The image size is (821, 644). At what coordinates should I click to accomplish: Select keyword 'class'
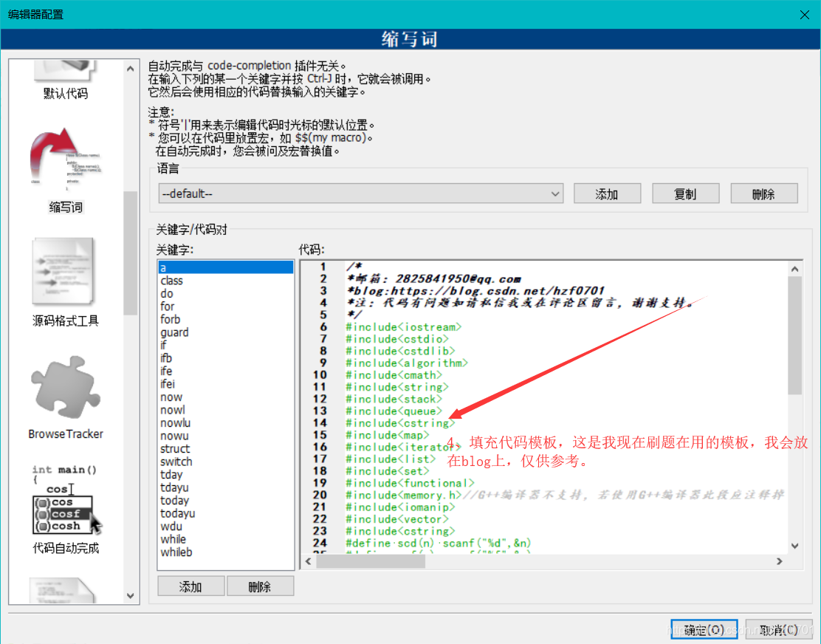click(x=226, y=281)
